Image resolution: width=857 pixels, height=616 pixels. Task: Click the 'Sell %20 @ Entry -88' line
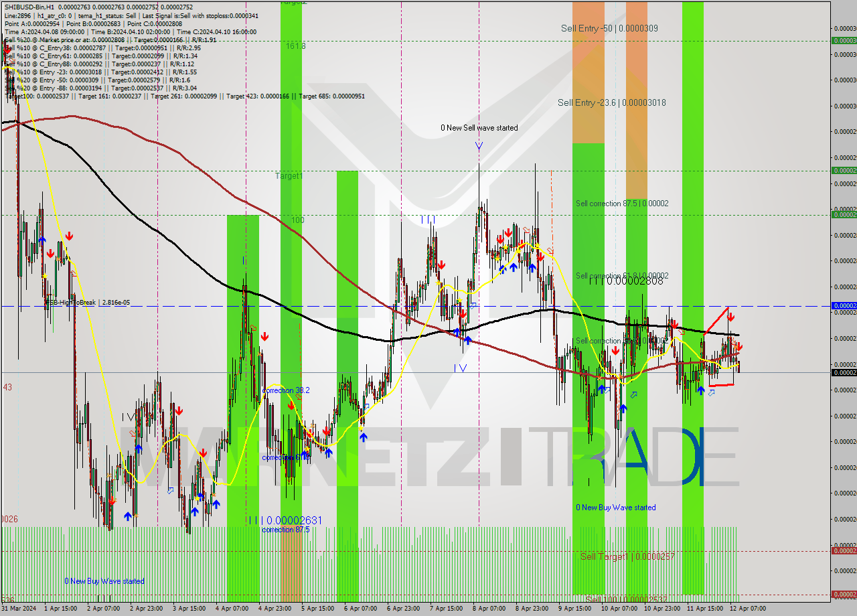(100, 88)
